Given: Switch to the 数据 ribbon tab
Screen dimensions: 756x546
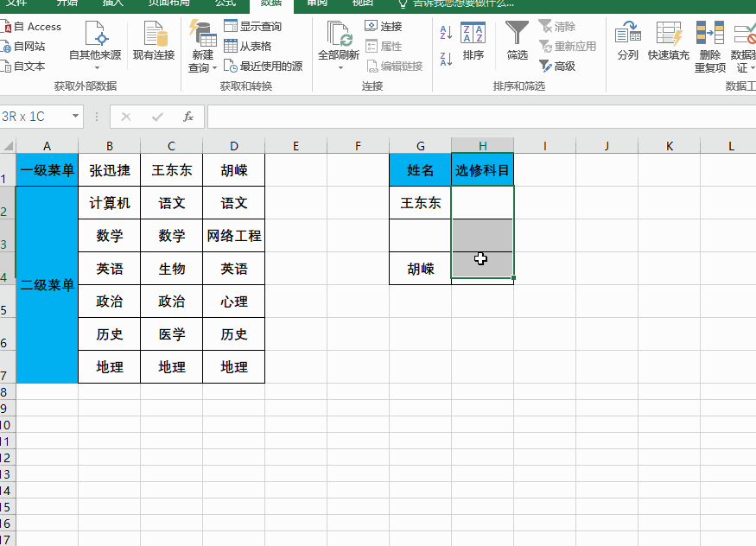Looking at the screenshot, I should pos(271,3).
